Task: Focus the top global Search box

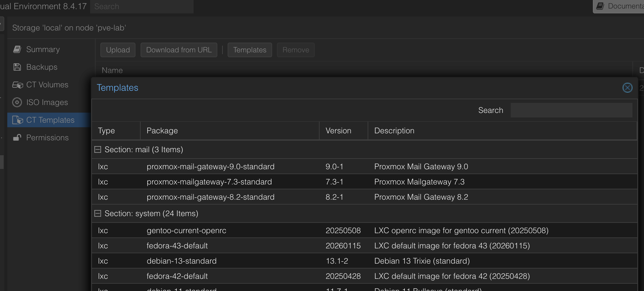Action: click(x=142, y=6)
